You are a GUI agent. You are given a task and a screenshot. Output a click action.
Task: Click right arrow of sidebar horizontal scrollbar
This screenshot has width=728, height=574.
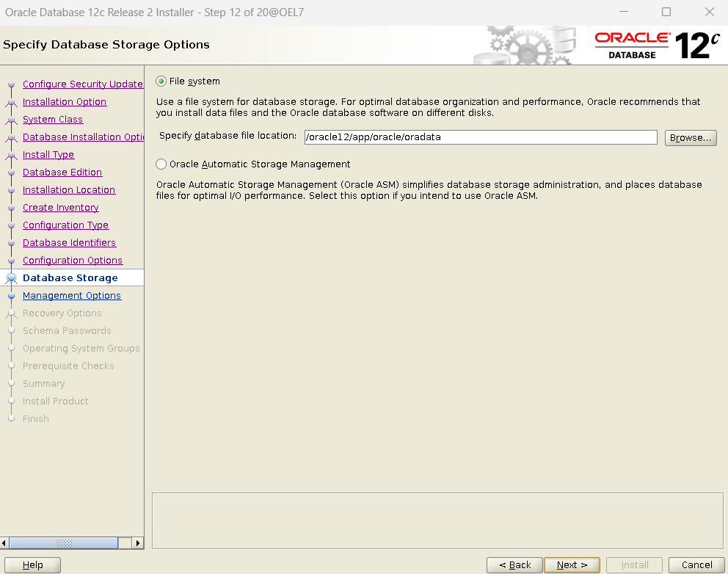(137, 543)
